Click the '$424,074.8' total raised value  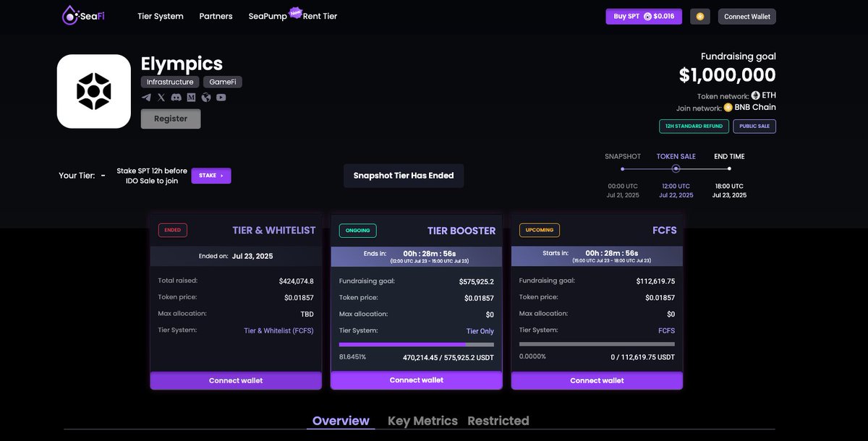coord(296,281)
